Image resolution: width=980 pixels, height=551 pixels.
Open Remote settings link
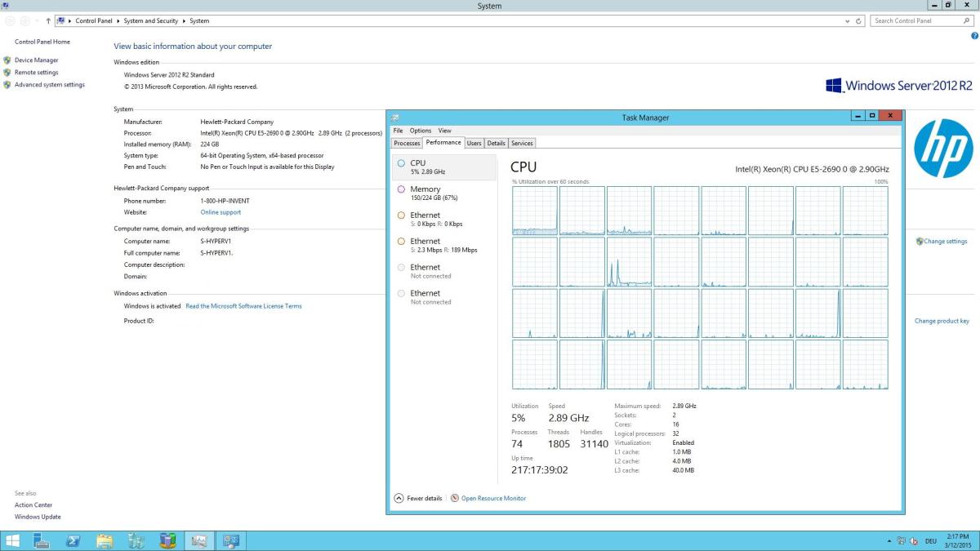coord(36,73)
